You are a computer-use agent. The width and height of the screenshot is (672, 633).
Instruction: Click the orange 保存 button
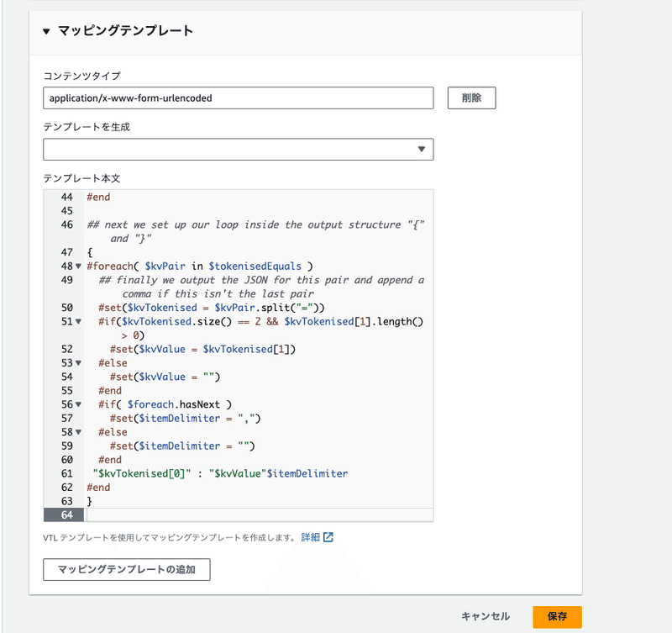(x=556, y=616)
